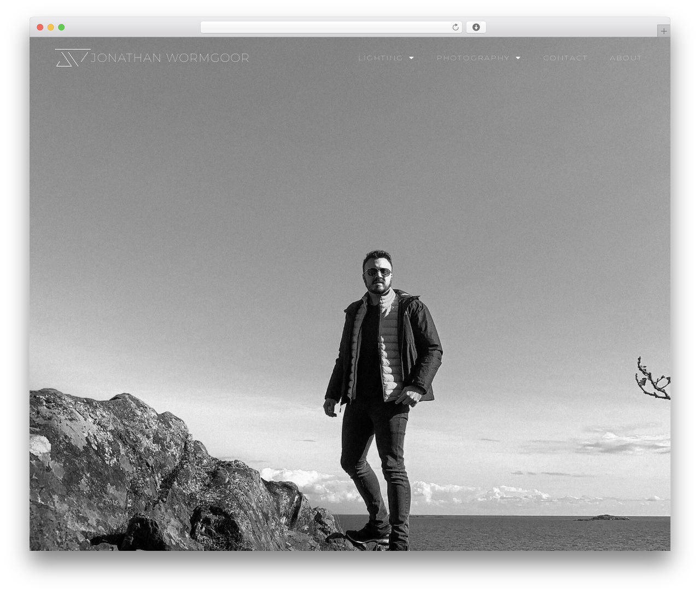Add a new tab with the plus icon

point(663,31)
